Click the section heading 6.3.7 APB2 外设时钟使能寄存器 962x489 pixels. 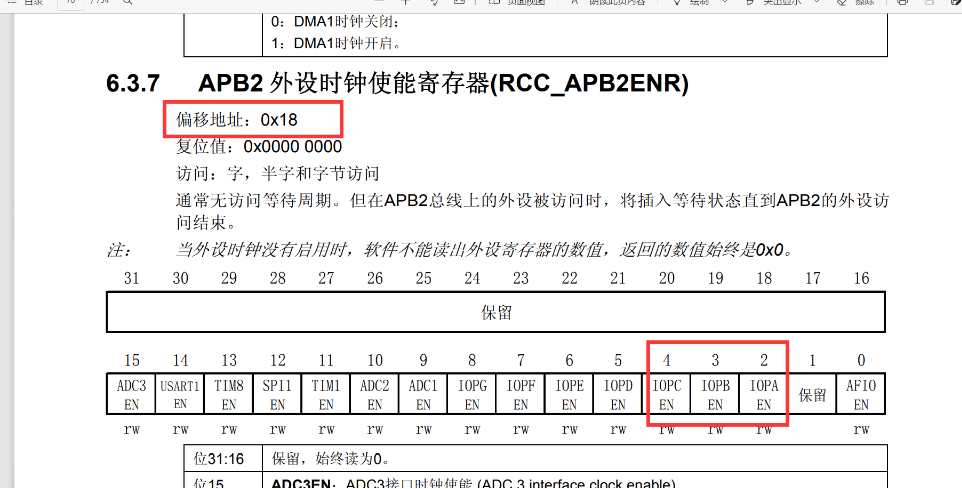[x=397, y=84]
